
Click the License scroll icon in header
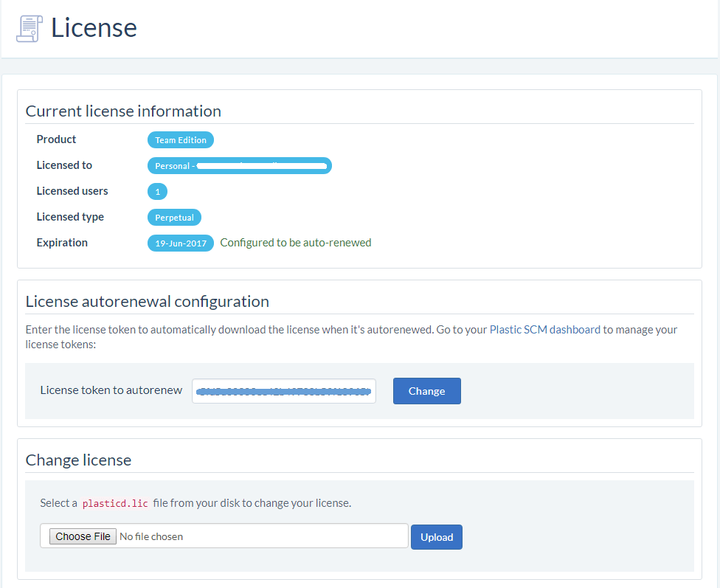[x=30, y=29]
